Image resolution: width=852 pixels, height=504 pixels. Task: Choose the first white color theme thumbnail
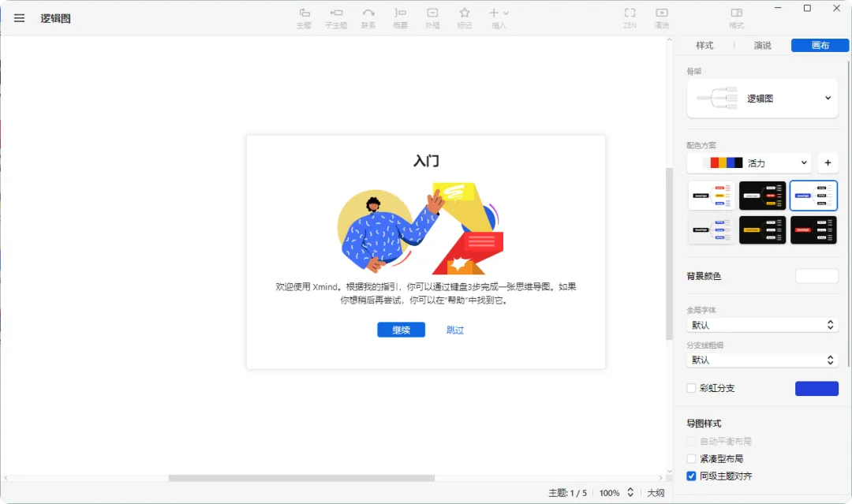712,196
